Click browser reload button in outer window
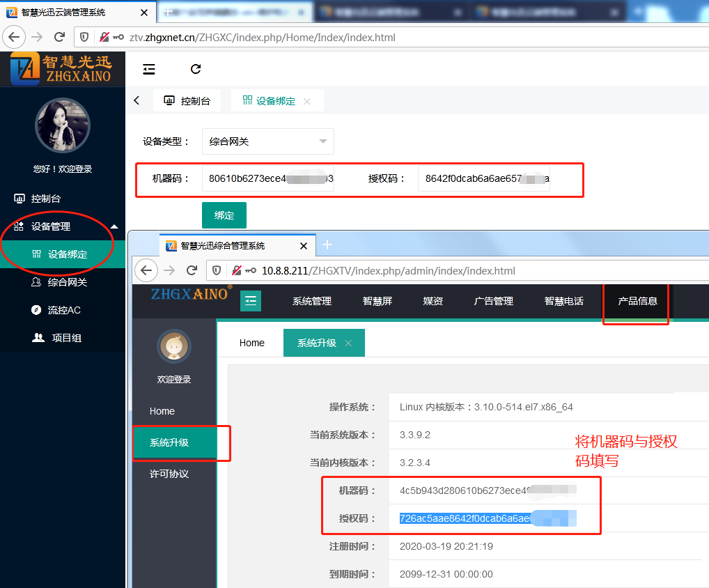The width and height of the screenshot is (709, 588). [59, 37]
